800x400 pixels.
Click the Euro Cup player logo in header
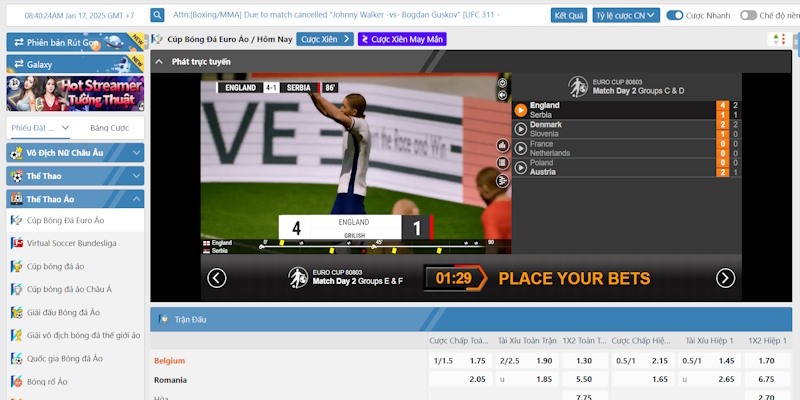[578, 87]
